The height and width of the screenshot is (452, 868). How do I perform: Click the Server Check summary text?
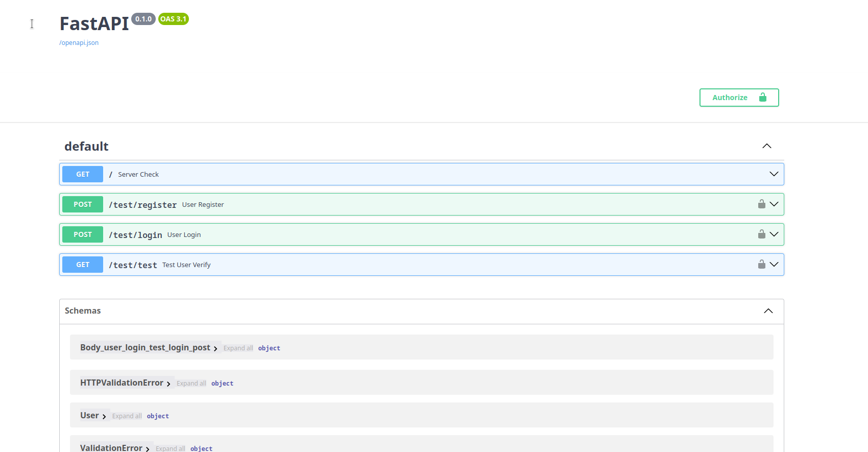coord(138,175)
